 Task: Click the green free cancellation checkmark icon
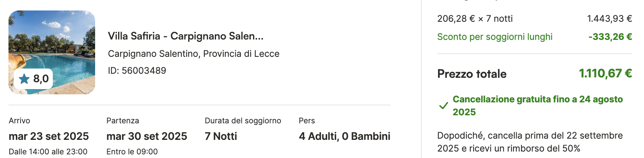pos(444,106)
